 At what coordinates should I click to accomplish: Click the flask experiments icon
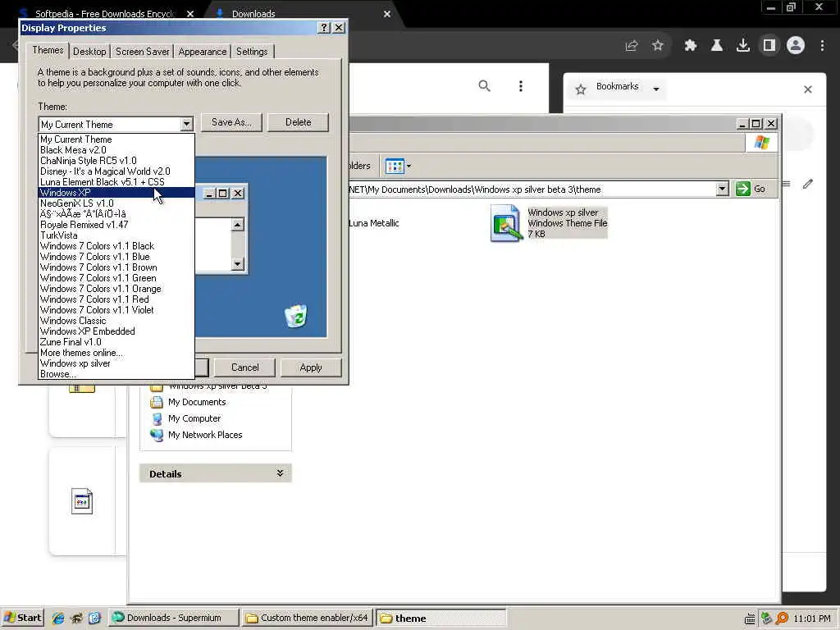[x=717, y=46]
